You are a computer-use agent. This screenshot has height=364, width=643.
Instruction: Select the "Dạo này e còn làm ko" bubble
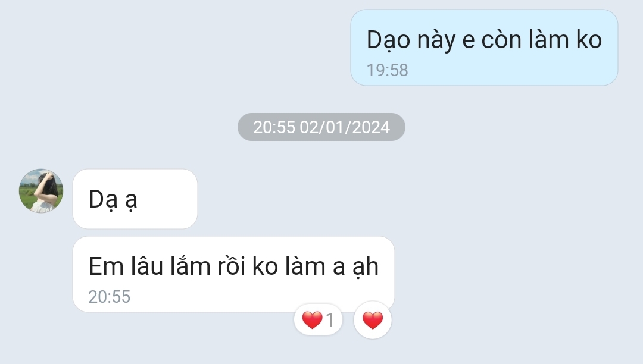[484, 48]
